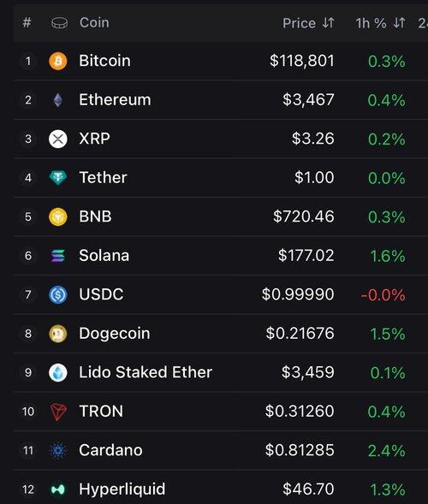The image size is (428, 504).
Task: Open the Dogecoin coin link
Action: point(115,334)
